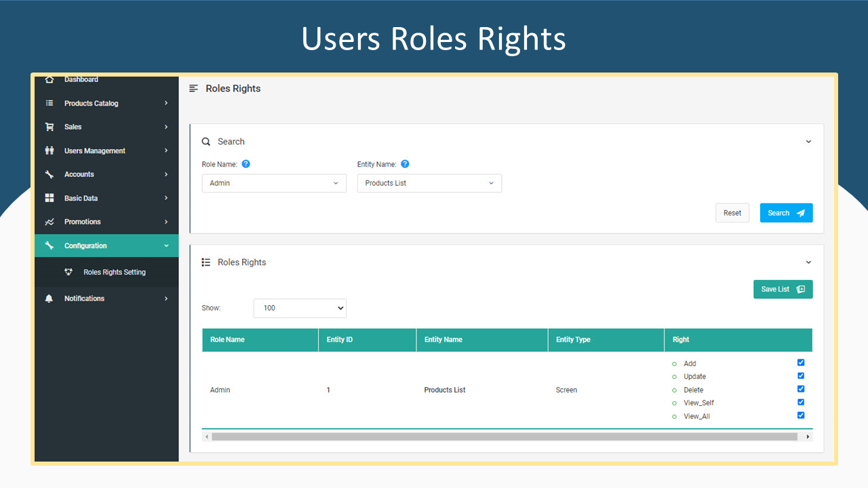Click the Entity Name help question icon

pos(405,164)
